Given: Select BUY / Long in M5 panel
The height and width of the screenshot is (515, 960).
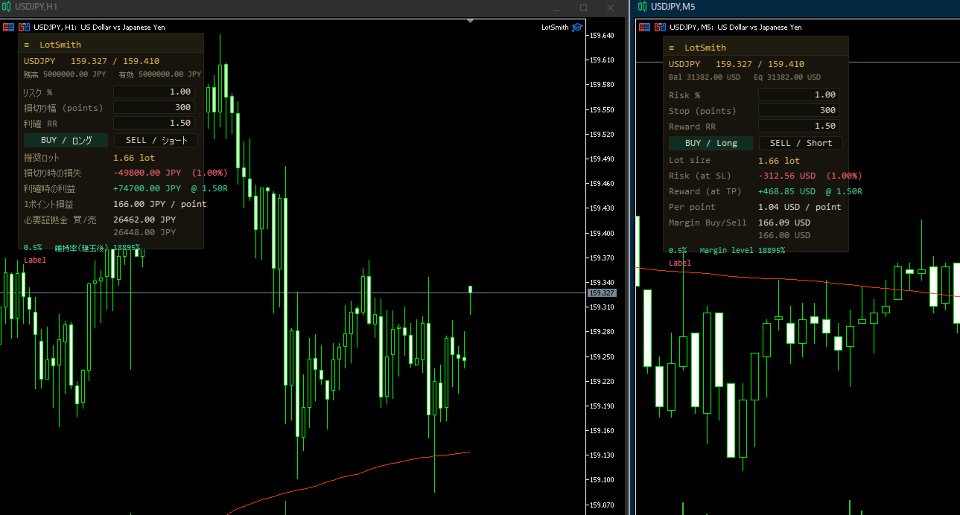Looking at the screenshot, I should [x=711, y=143].
